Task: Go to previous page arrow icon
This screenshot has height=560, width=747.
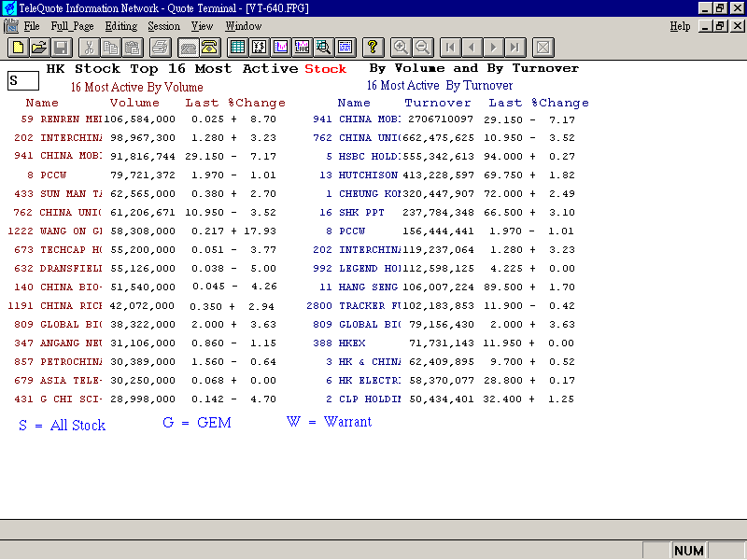Action: point(472,48)
